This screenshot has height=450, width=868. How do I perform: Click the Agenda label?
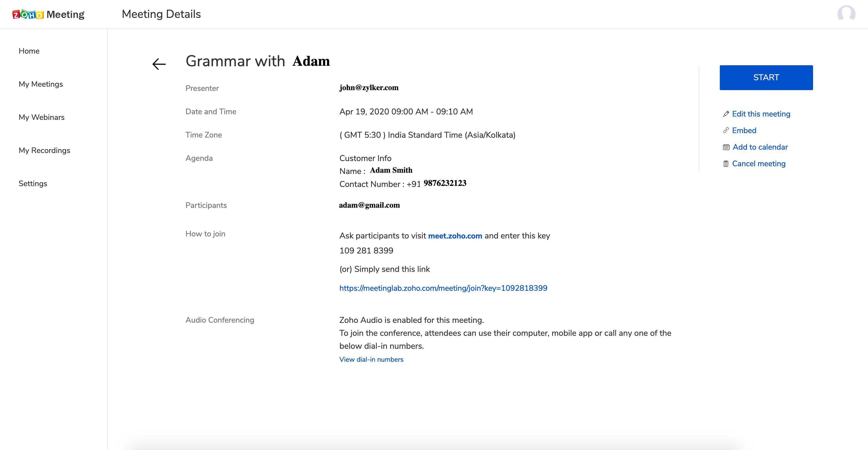(x=199, y=158)
